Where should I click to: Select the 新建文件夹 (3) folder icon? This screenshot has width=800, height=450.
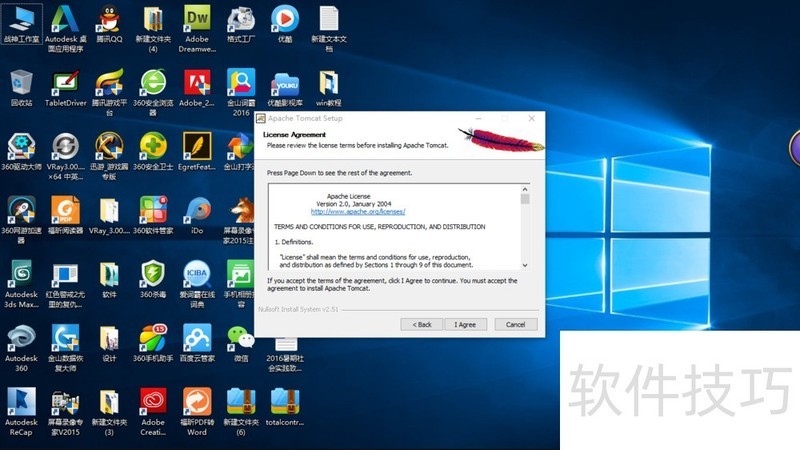tap(109, 412)
